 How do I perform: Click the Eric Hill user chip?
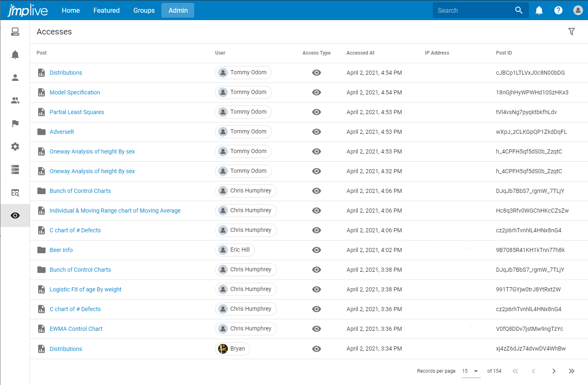point(235,250)
